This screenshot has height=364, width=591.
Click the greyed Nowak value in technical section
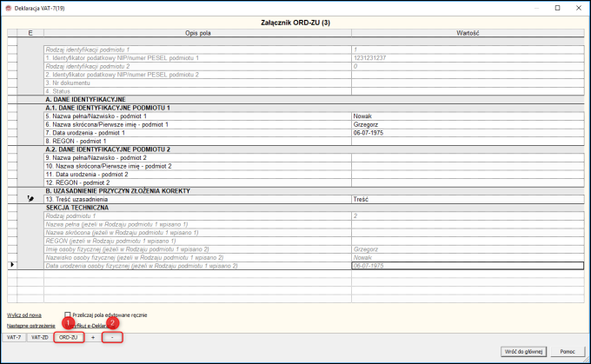[468, 257]
